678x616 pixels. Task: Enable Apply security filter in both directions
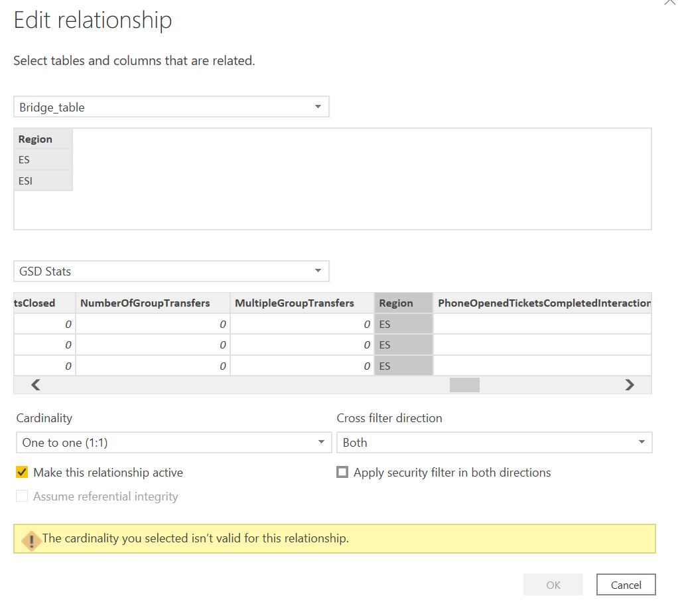coord(342,472)
